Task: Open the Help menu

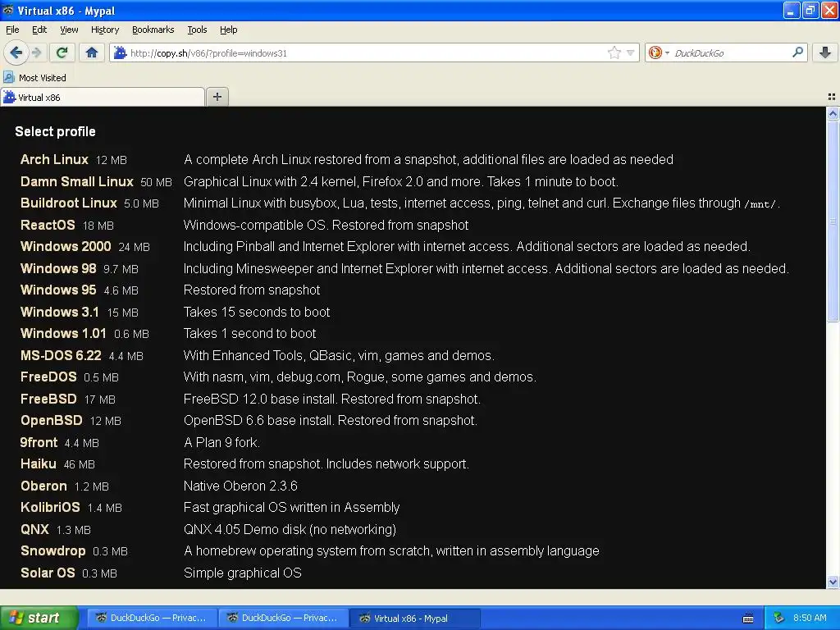Action: point(228,30)
